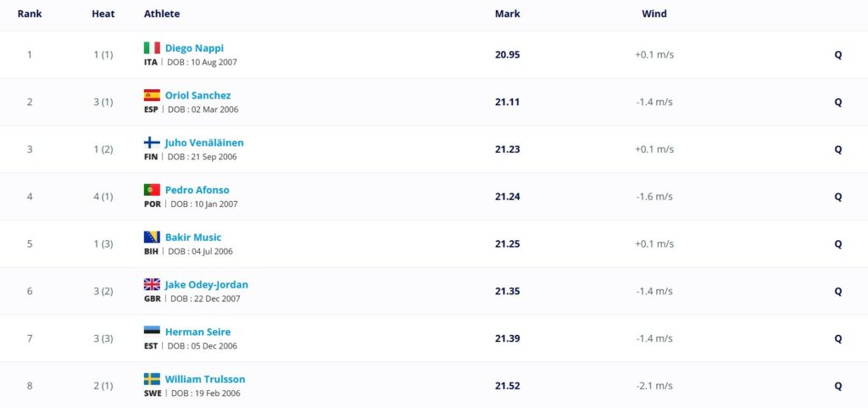Screen dimensions: 868x408
Task: Click the Rank column header
Action: pos(30,14)
